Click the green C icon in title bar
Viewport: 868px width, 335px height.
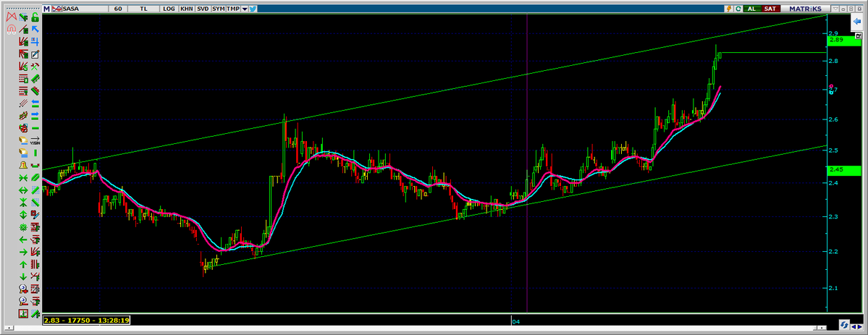(738, 9)
